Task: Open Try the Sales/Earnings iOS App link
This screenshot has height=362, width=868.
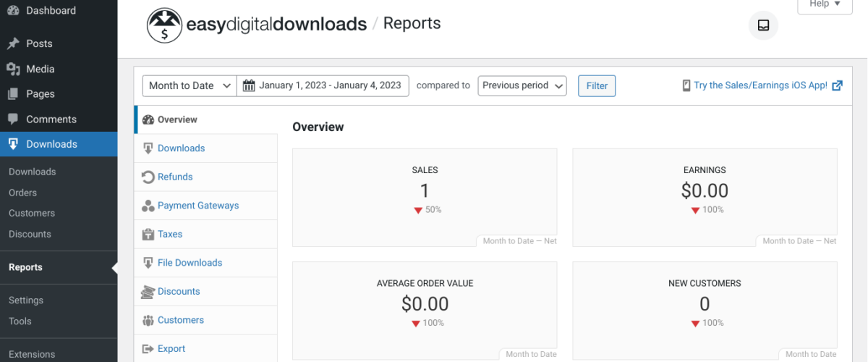Action: pos(760,85)
